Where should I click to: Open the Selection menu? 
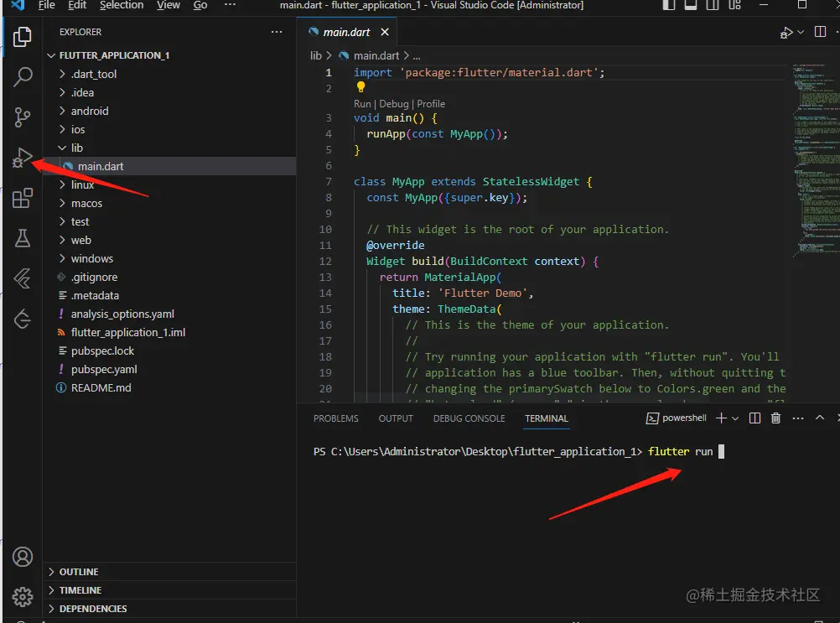(x=122, y=5)
